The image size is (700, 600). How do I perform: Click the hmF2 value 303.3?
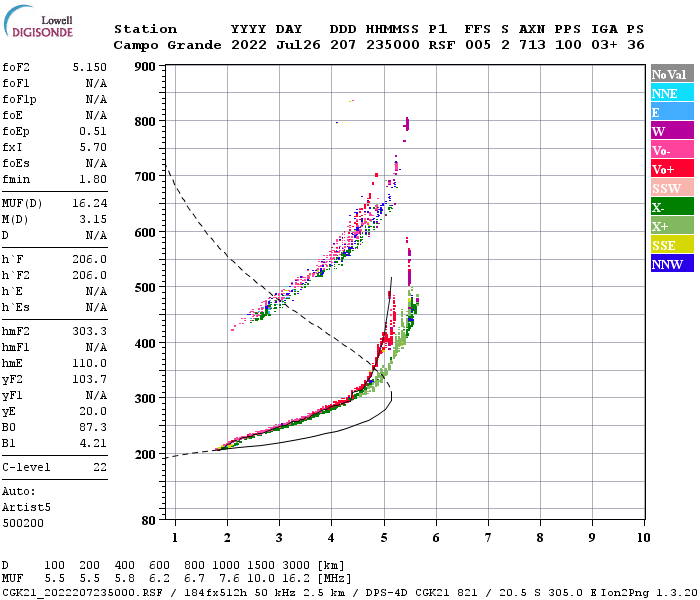tap(90, 331)
